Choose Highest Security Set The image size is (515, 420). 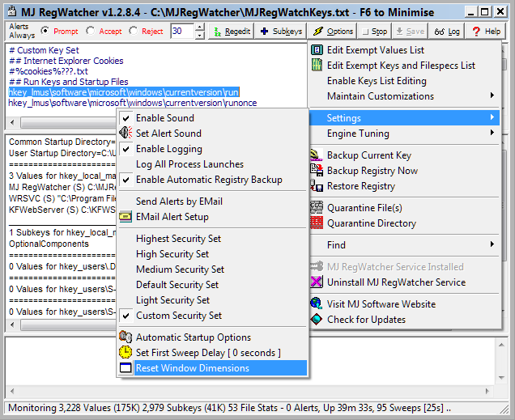(212, 239)
